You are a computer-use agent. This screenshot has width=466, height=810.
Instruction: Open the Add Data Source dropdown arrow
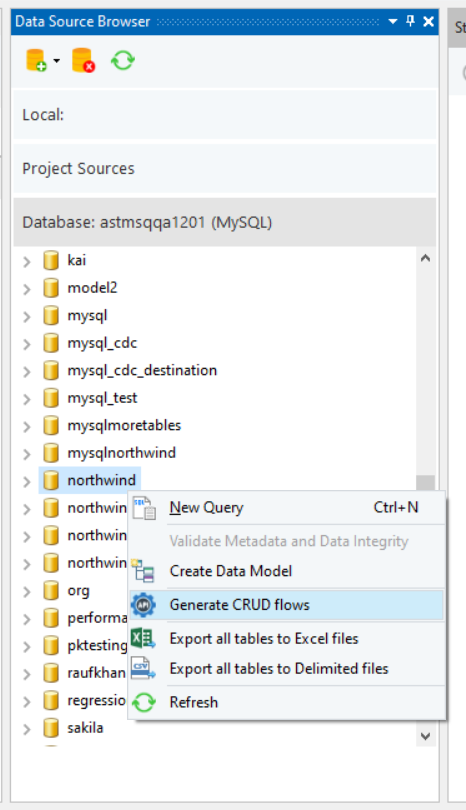point(56,61)
